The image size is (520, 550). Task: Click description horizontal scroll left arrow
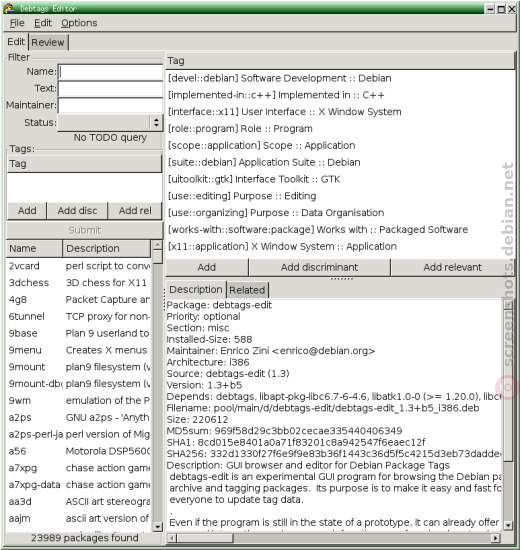pyautogui.click(x=172, y=538)
